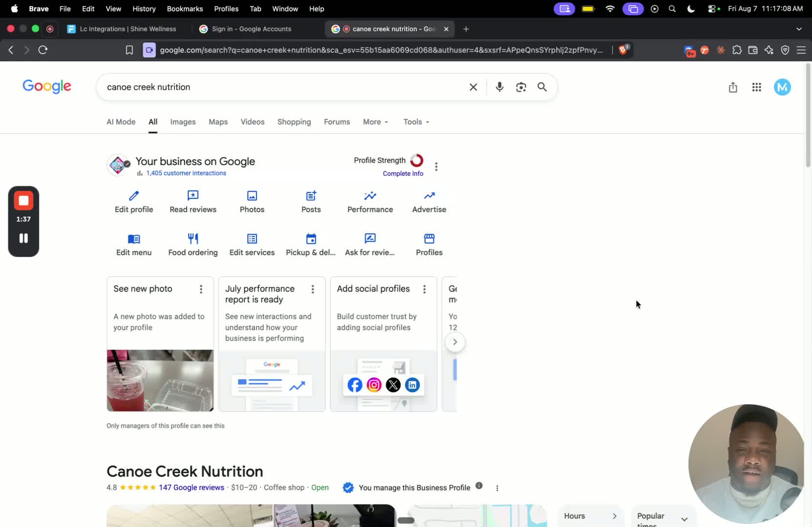Screen dimensions: 812x527
Task: Clear the search box with X
Action: pyautogui.click(x=473, y=87)
